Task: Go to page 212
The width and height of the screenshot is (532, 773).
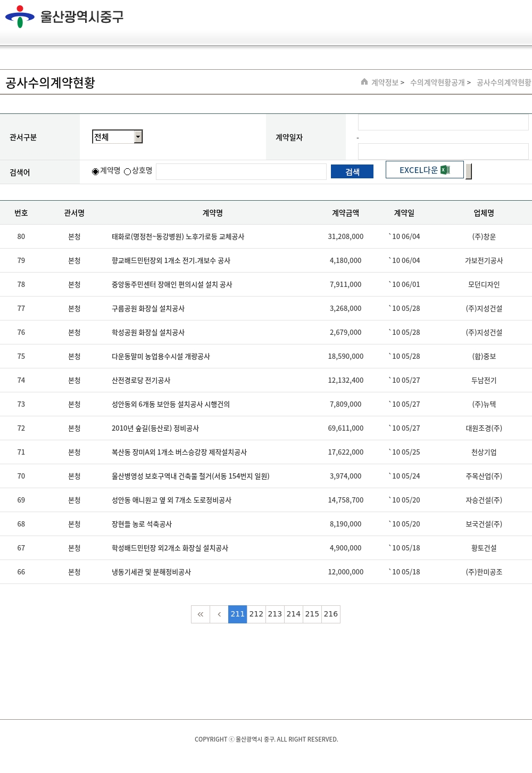Action: [256, 614]
